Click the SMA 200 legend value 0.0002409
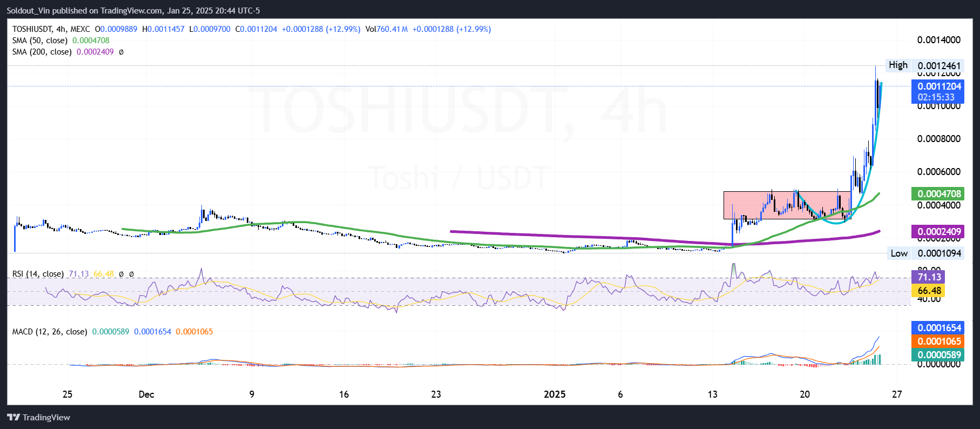The height and width of the screenshot is (429, 980). (95, 52)
